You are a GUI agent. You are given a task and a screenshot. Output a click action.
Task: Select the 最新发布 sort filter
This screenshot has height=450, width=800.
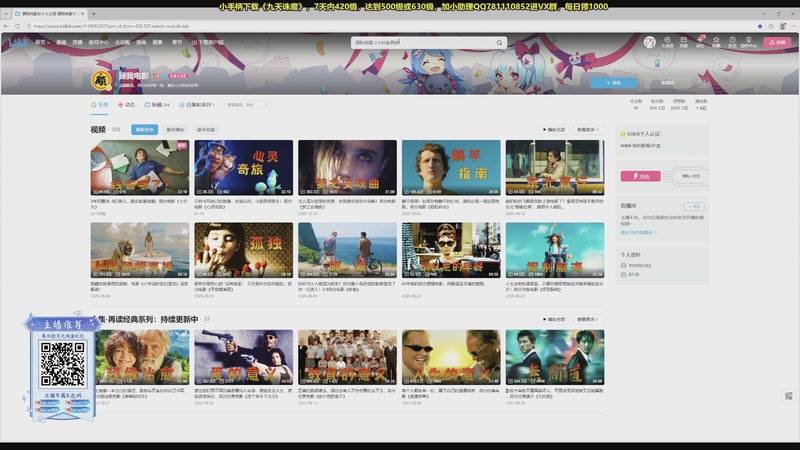pos(145,130)
